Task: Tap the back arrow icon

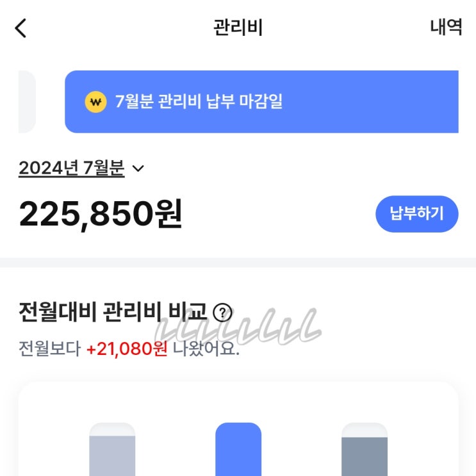Action: (21, 28)
